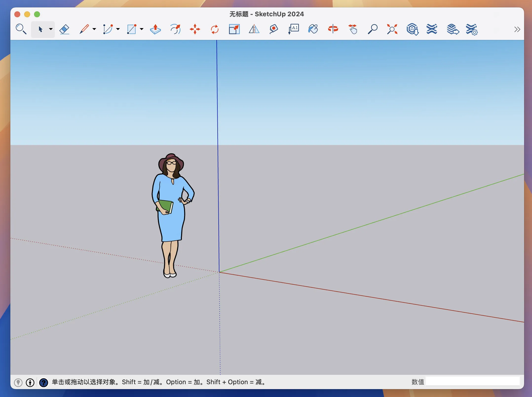
Task: Expand the Line tool dropdown arrow
Action: (94, 29)
